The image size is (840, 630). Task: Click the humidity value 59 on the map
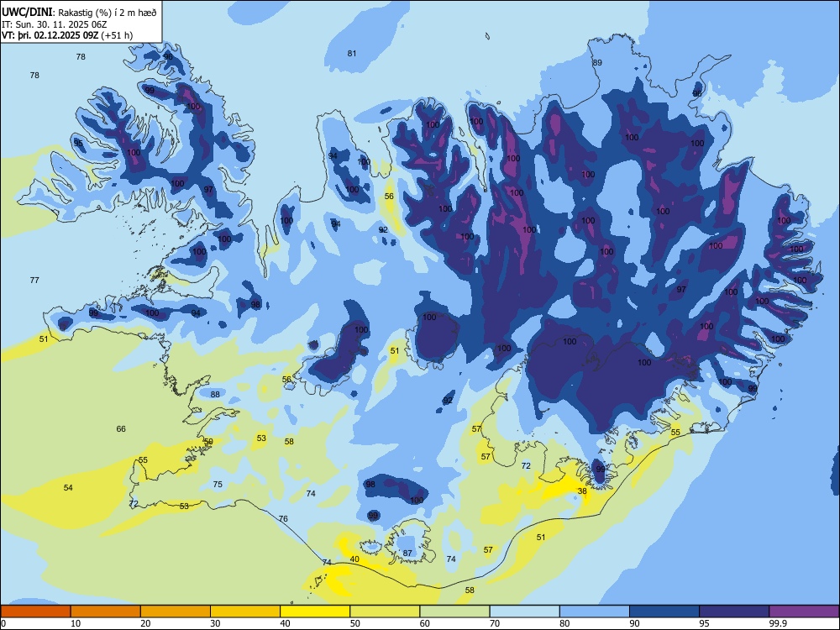pos(208,442)
